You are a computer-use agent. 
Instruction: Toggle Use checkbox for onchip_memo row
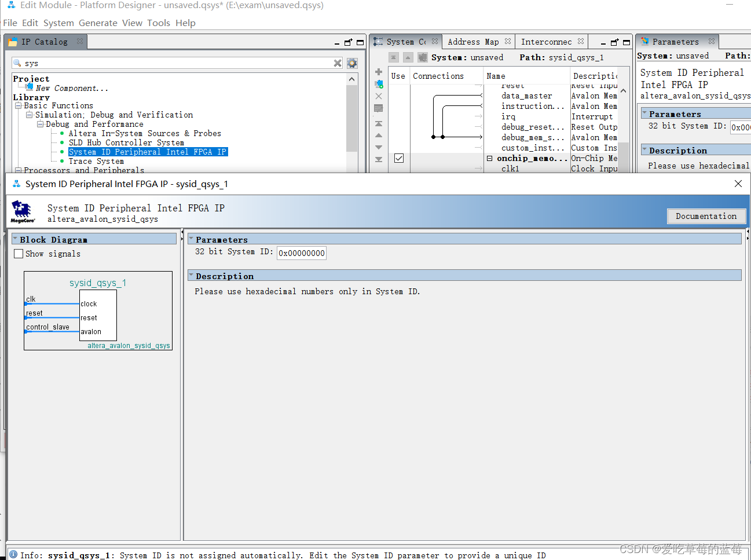399,158
